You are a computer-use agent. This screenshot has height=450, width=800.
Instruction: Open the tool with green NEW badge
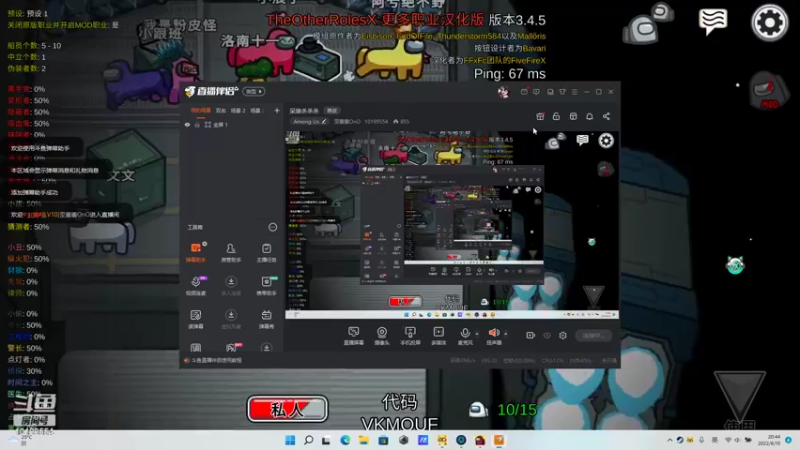(266, 285)
